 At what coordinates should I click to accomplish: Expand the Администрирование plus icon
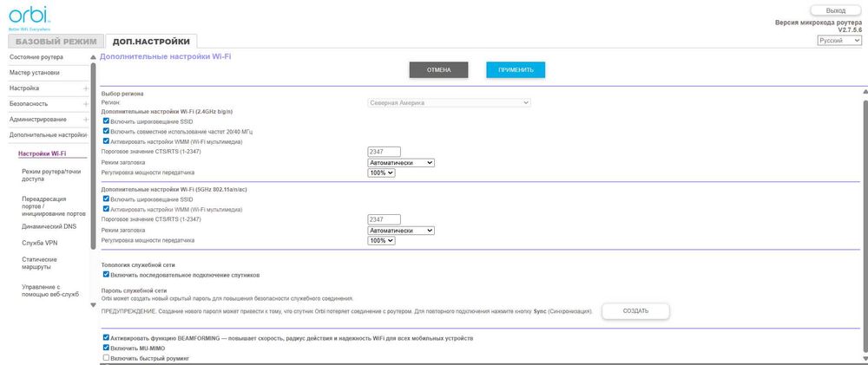pos(86,120)
